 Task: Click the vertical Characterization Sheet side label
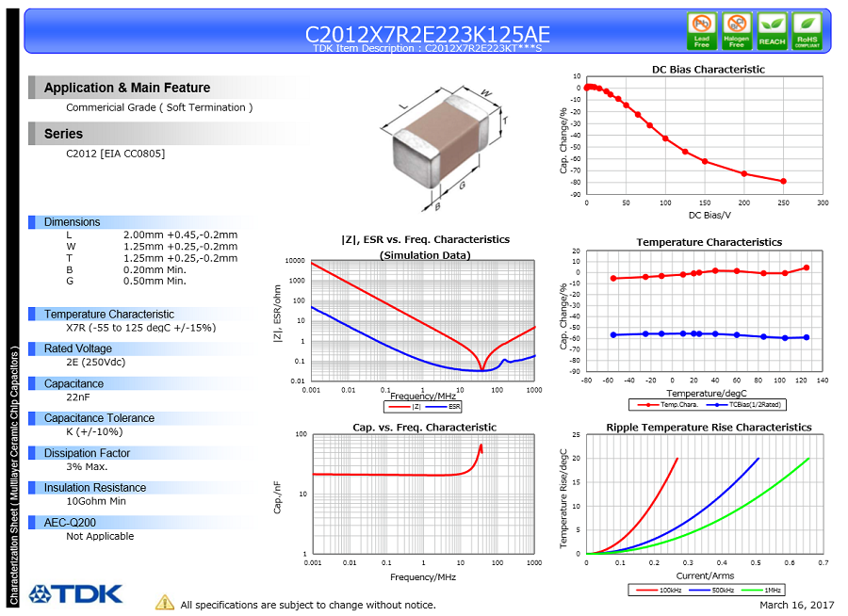point(14,476)
